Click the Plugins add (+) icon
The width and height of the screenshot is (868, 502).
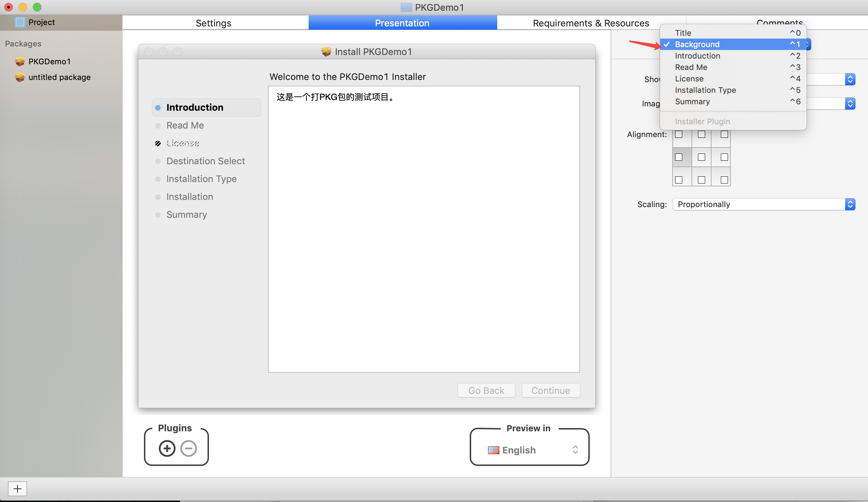coord(166,448)
